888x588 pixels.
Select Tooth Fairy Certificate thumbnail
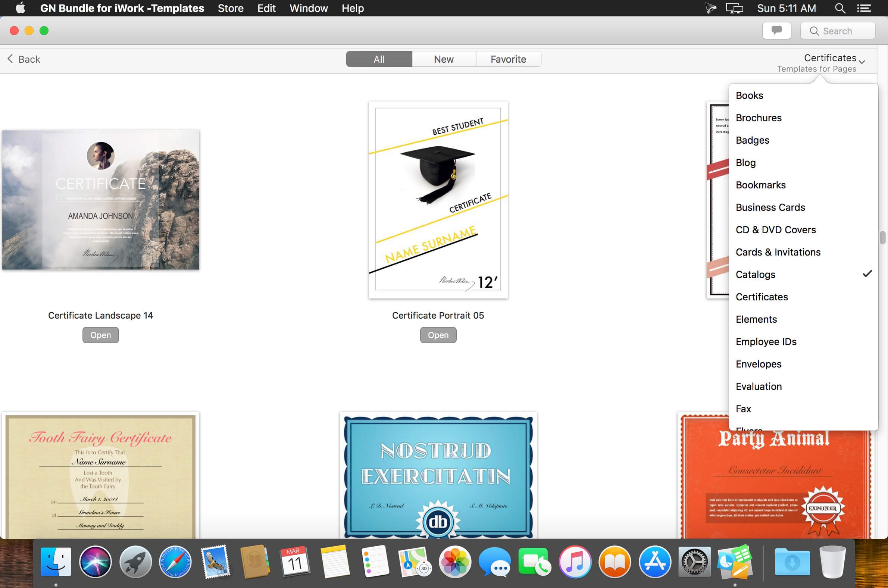100,475
